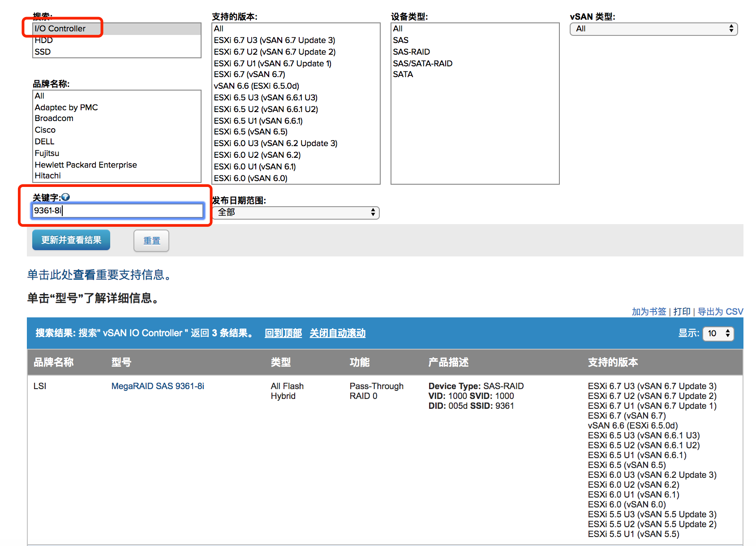The height and width of the screenshot is (546, 756).
Task: Click 加为书签 link
Action: click(649, 312)
